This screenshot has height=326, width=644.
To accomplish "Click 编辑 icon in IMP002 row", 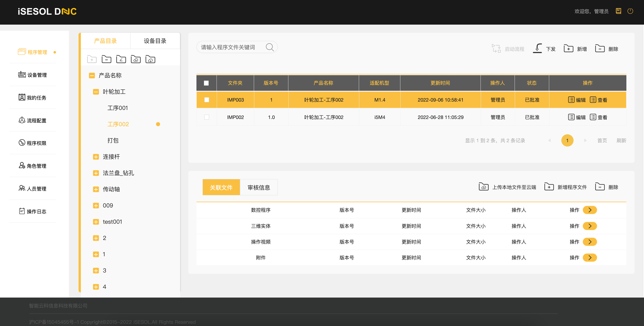I will click(x=571, y=117).
